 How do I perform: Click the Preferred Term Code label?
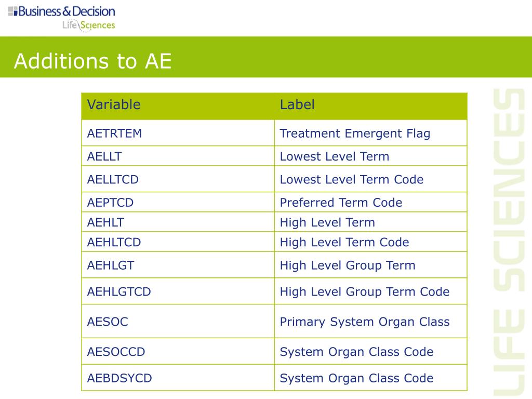[x=341, y=203]
